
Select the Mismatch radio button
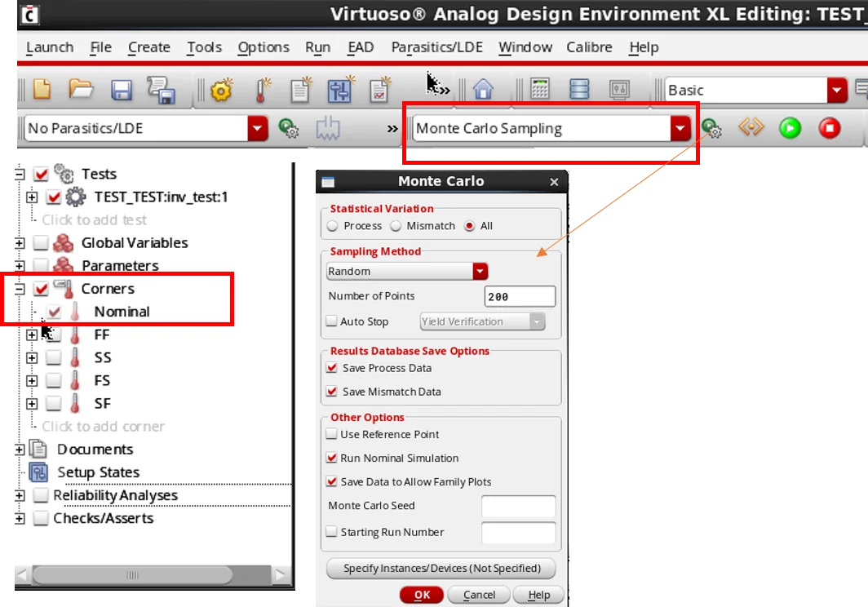[396, 226]
